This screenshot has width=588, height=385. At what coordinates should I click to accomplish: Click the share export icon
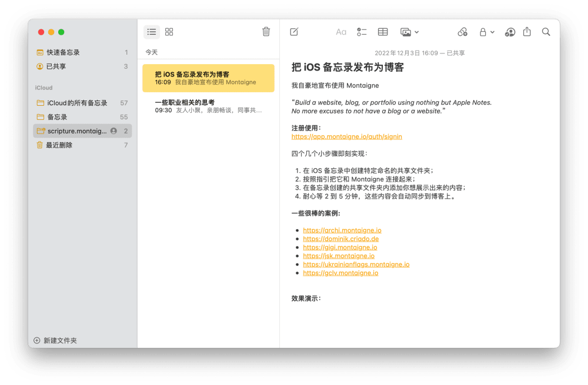[x=527, y=32]
